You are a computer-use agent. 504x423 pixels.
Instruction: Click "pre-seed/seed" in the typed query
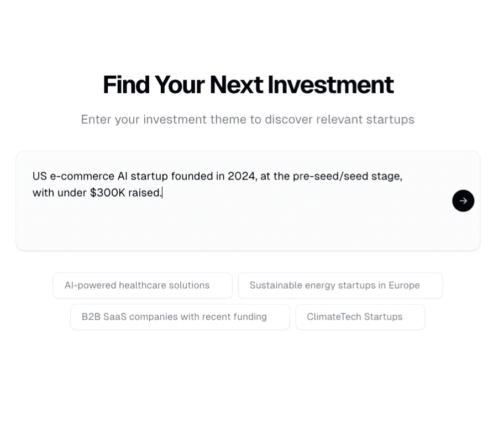[x=330, y=176]
